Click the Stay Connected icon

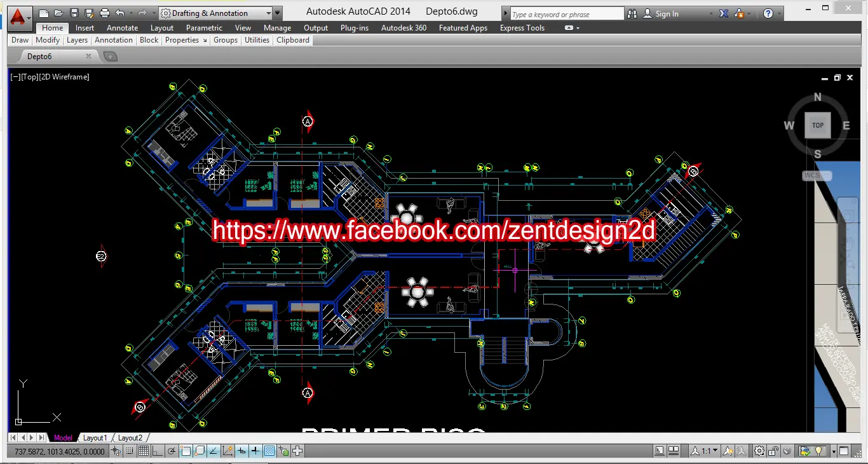[740, 13]
